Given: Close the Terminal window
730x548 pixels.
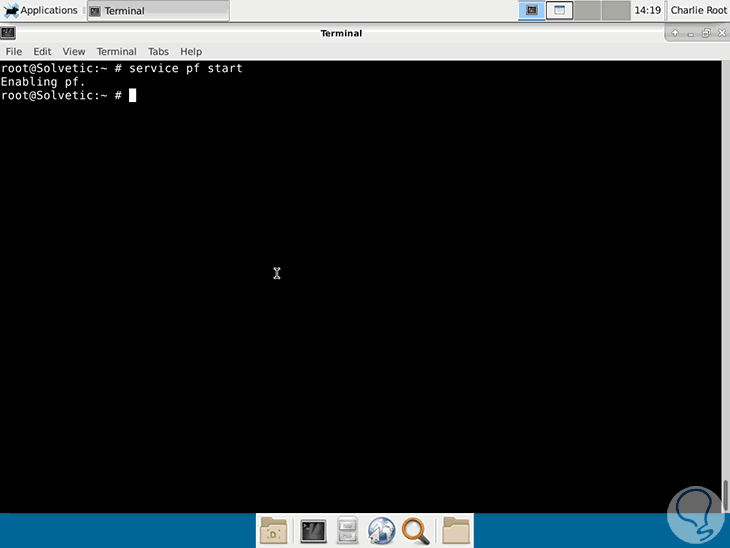Looking at the screenshot, I should 722,33.
